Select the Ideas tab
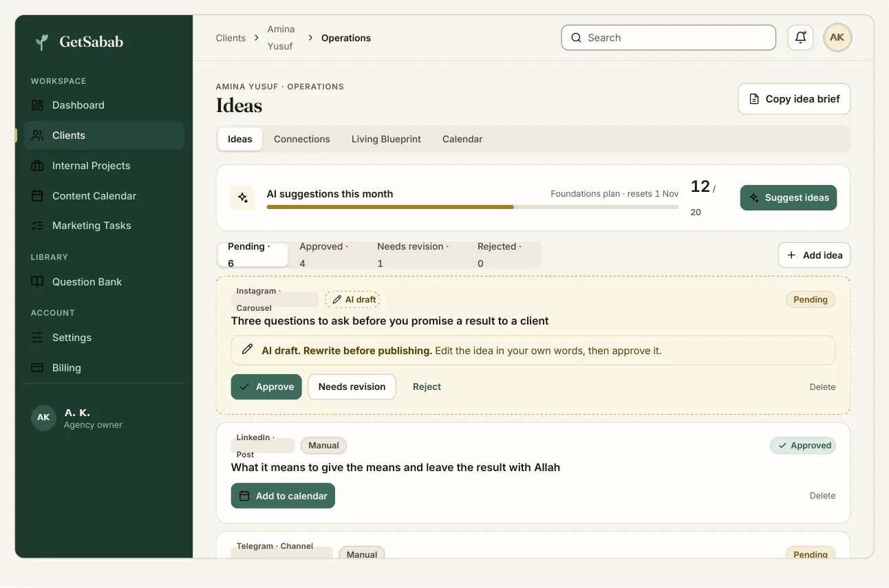The image size is (889, 588). coord(240,139)
